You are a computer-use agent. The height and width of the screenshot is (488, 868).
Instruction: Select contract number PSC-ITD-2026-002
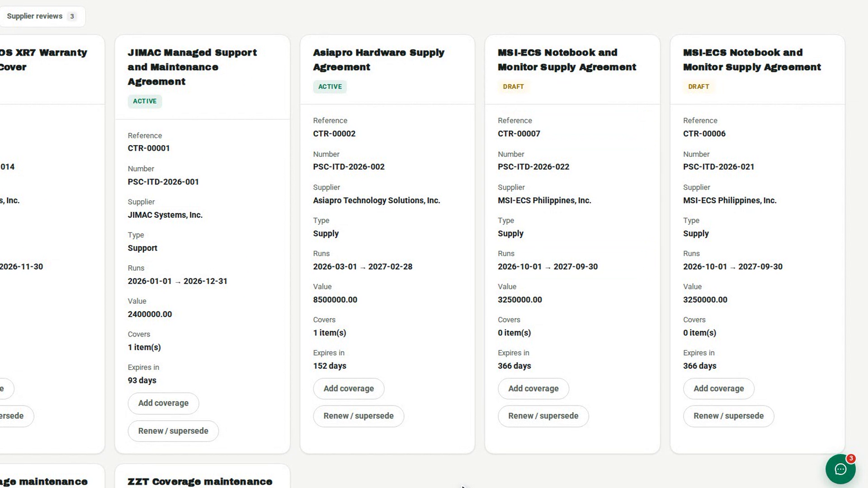[349, 167]
